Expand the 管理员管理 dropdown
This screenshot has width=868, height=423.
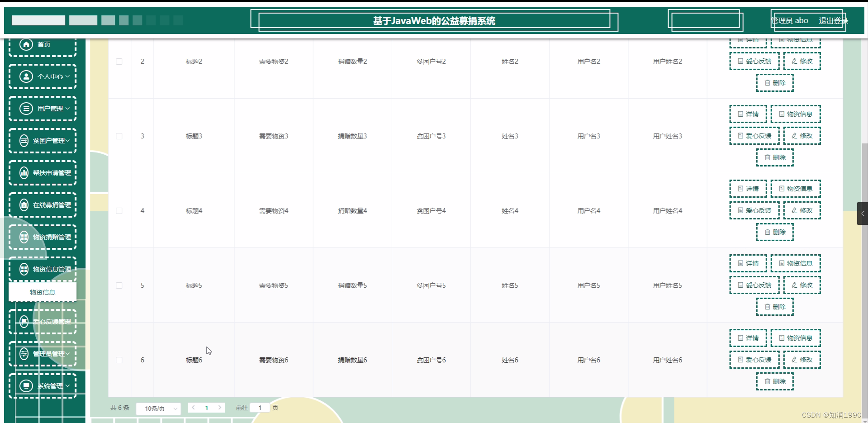point(67,354)
